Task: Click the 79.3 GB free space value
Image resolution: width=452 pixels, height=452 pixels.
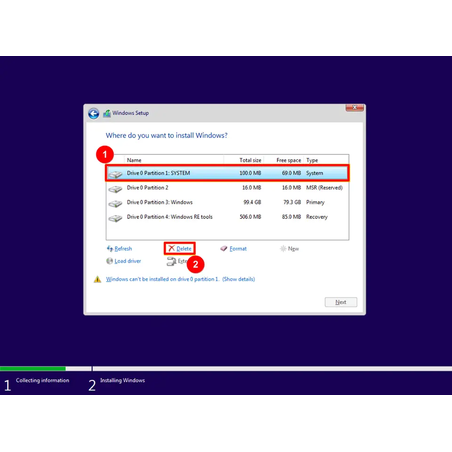Action: tap(292, 202)
